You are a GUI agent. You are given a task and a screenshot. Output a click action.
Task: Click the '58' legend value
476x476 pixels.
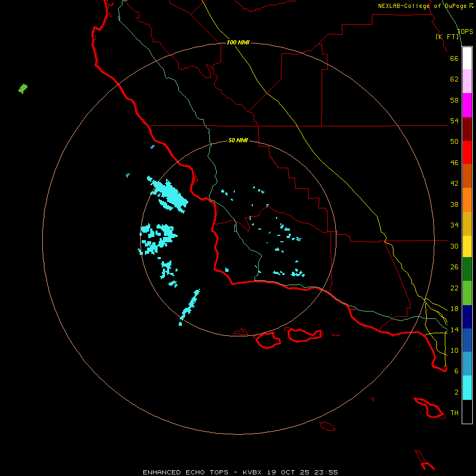coord(454,100)
